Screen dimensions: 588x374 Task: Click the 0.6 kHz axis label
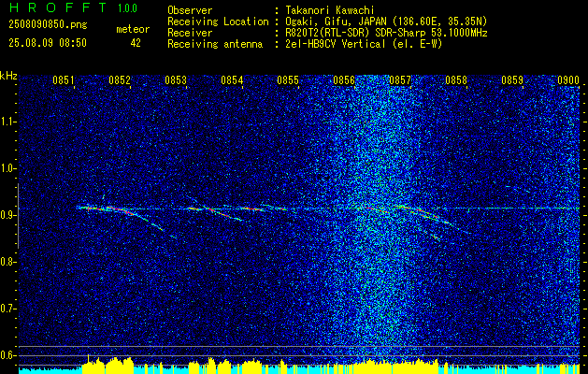point(7,355)
